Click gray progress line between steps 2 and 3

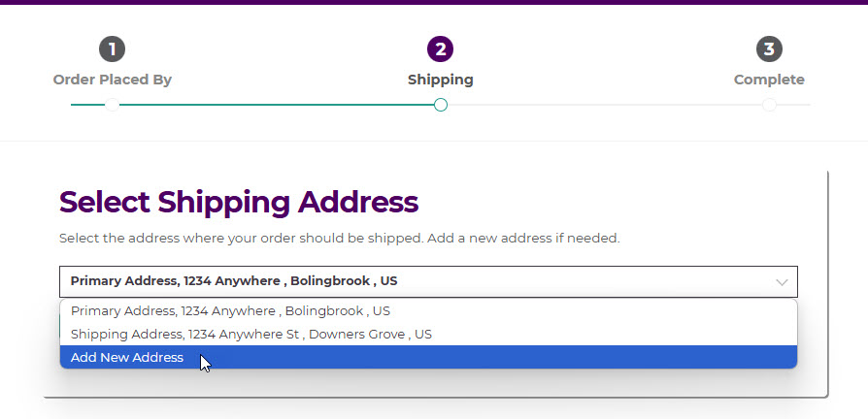tap(602, 105)
